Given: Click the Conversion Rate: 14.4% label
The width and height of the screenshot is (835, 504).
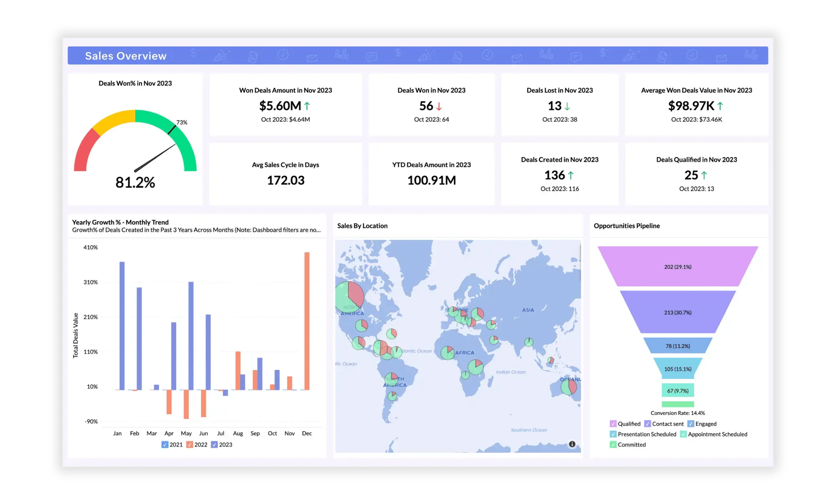Looking at the screenshot, I should coord(678,413).
